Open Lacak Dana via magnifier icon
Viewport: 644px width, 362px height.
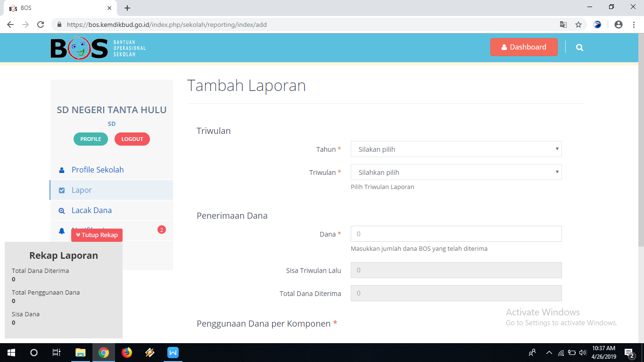(61, 210)
